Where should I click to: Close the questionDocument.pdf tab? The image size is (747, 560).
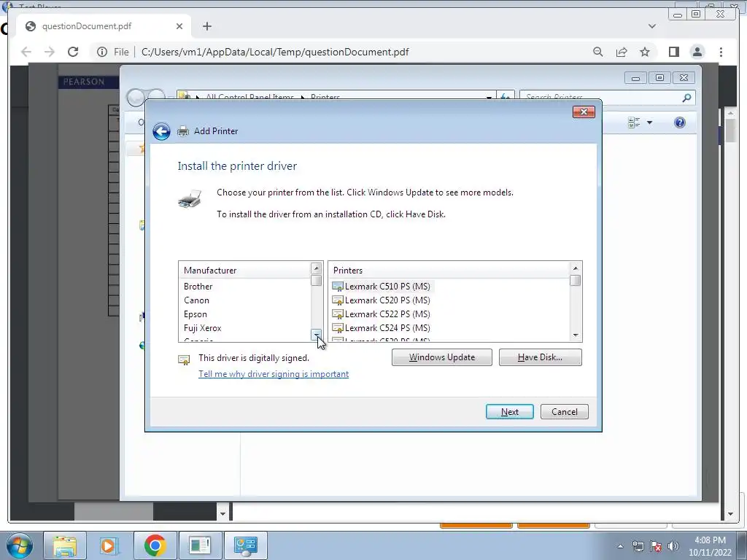[179, 26]
